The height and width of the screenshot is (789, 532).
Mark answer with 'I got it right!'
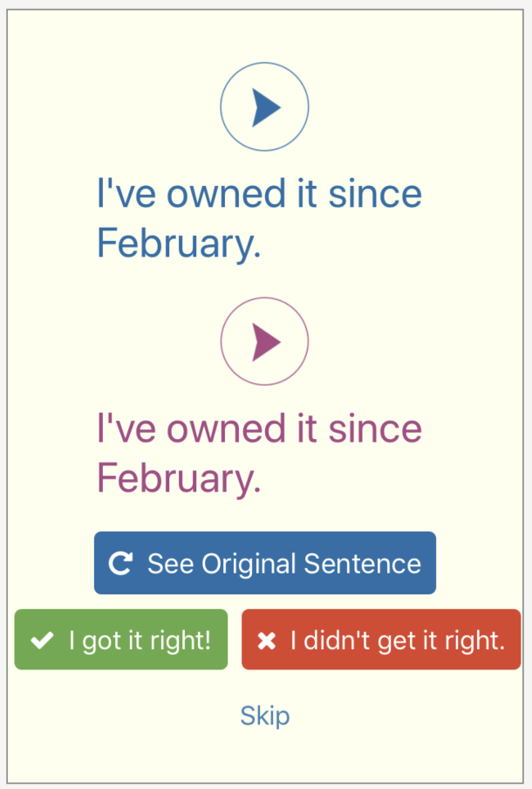(x=121, y=640)
